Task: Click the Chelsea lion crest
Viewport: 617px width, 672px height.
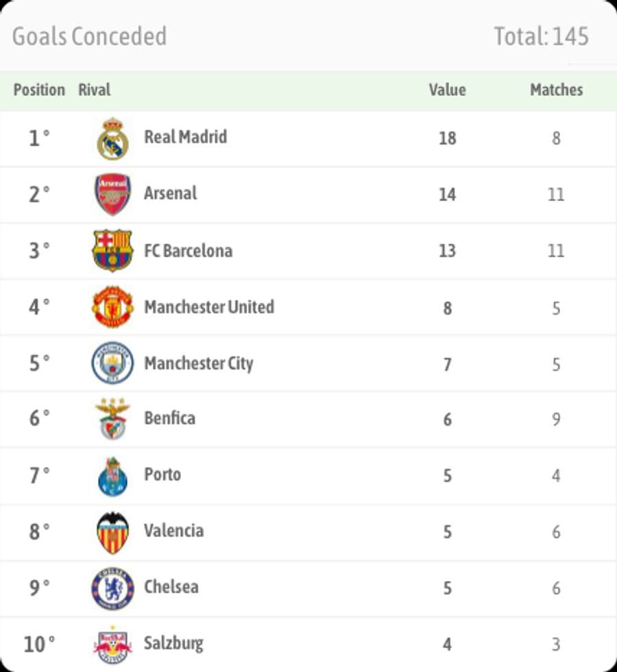Action: [x=112, y=588]
